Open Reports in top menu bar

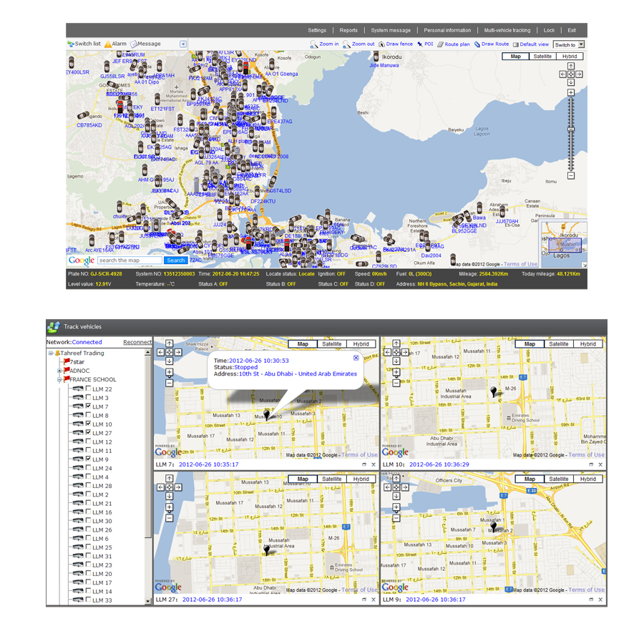[348, 30]
